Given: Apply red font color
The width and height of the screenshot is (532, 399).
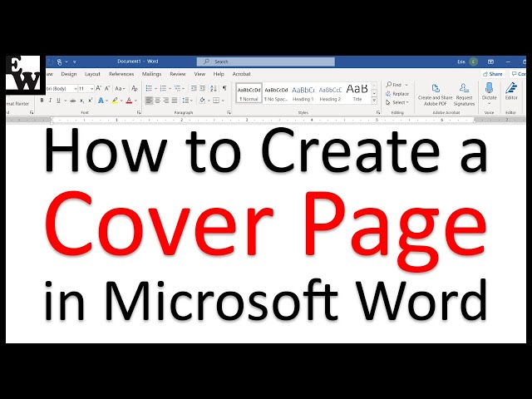Looking at the screenshot, I should click(x=129, y=101).
